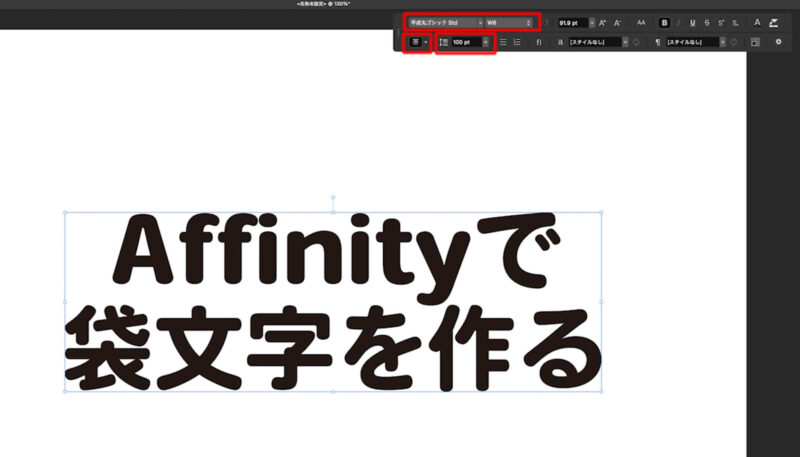Click the ligatures fi icon

click(539, 42)
